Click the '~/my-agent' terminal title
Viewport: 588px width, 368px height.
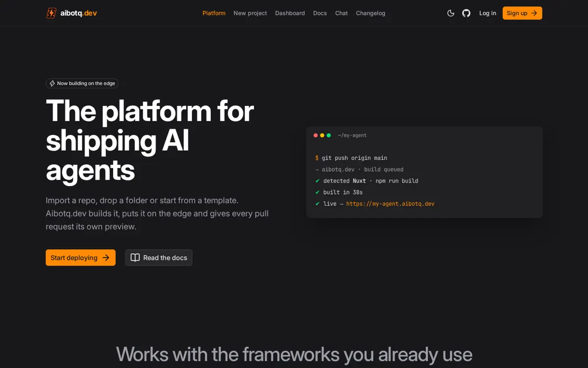(x=352, y=135)
